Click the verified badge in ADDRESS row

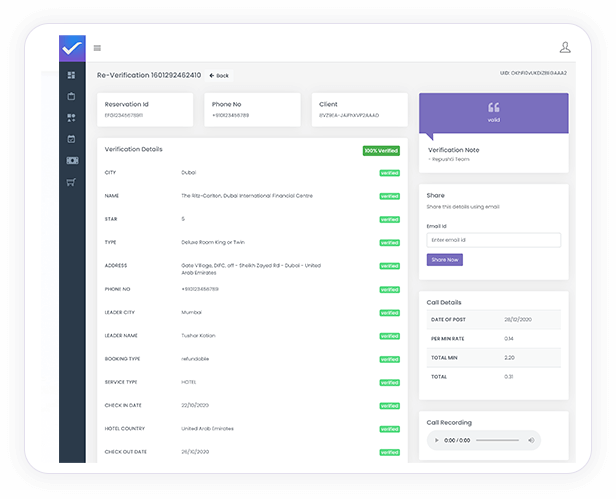coord(390,266)
